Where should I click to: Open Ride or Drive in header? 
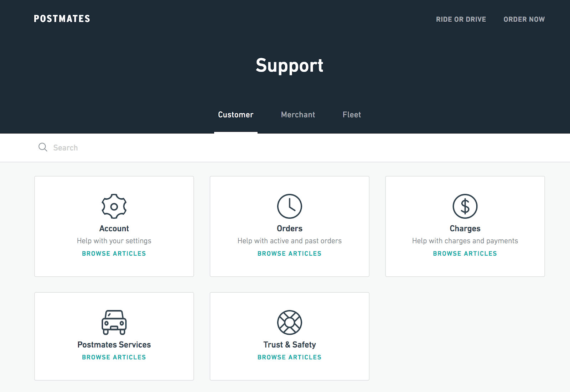coord(461,19)
